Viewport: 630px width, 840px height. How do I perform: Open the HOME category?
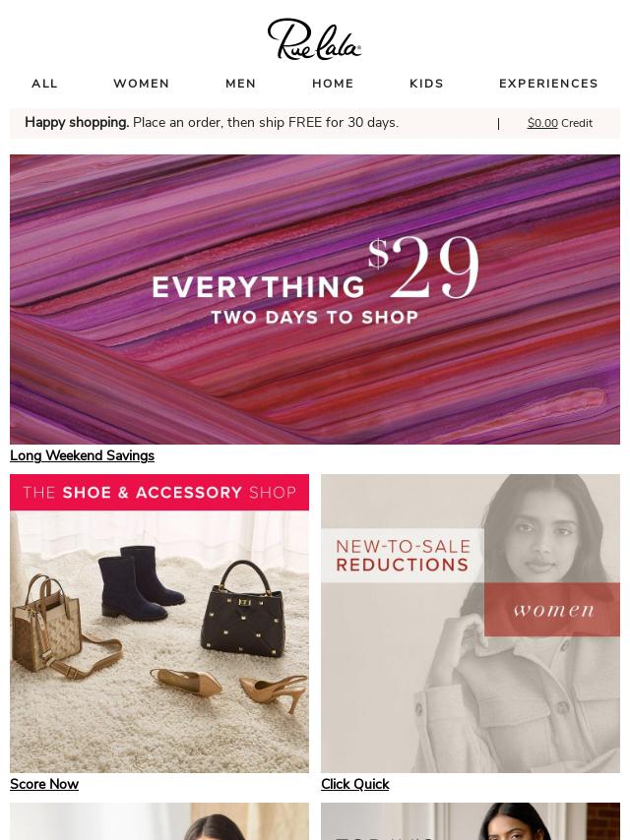[333, 84]
